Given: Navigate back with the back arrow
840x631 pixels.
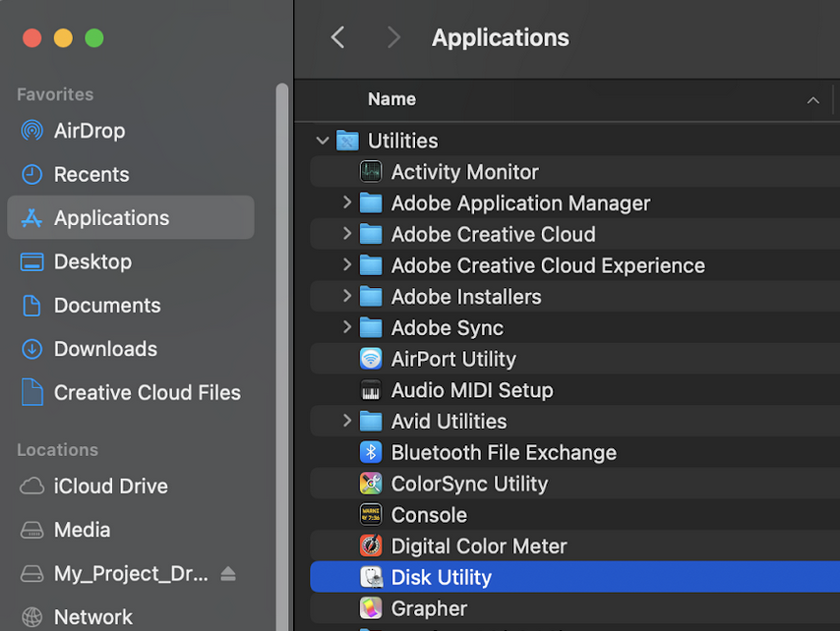Looking at the screenshot, I should (x=337, y=37).
